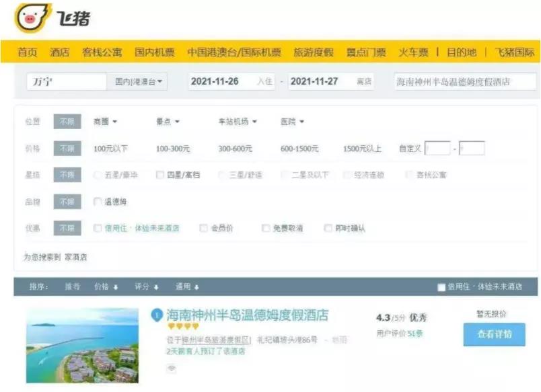
Task: Open the 国内|港澳台 region dropdown
Action: (x=137, y=82)
